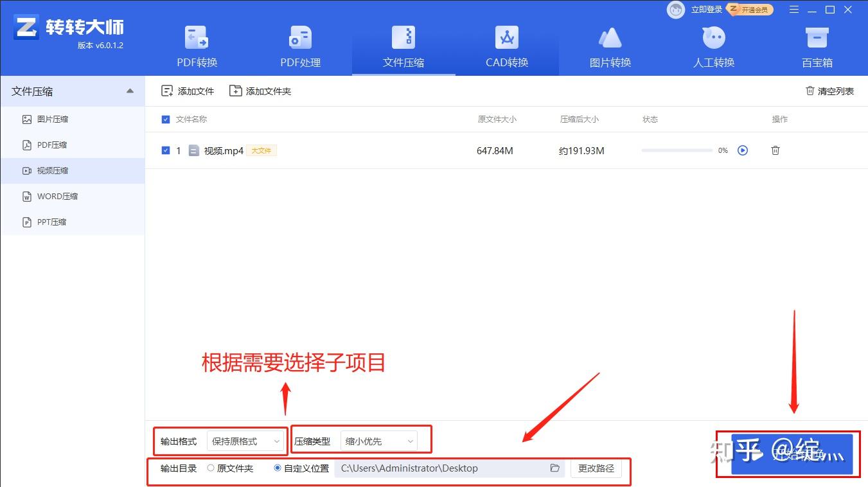Viewport: 868px width, 487px height.
Task: Start compressing 视频.mp4 with the play icon
Action: (x=743, y=150)
